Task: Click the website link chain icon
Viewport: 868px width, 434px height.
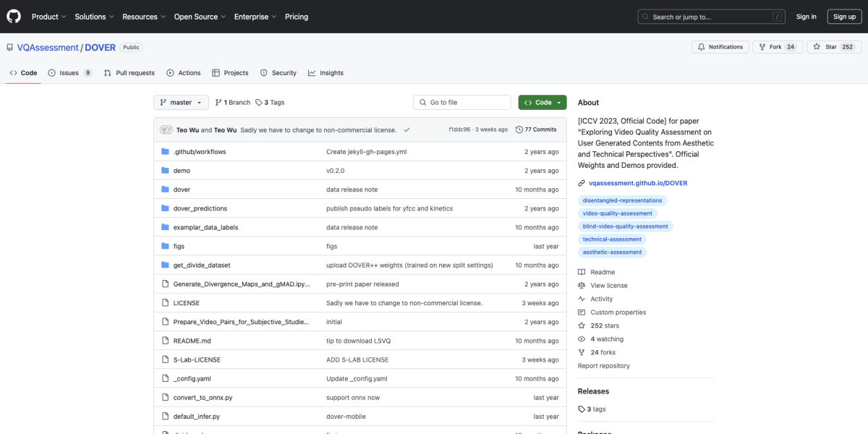Action: (582, 183)
